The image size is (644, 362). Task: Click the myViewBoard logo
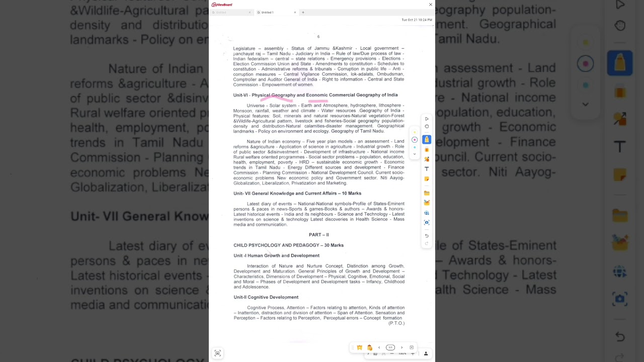[x=222, y=5]
